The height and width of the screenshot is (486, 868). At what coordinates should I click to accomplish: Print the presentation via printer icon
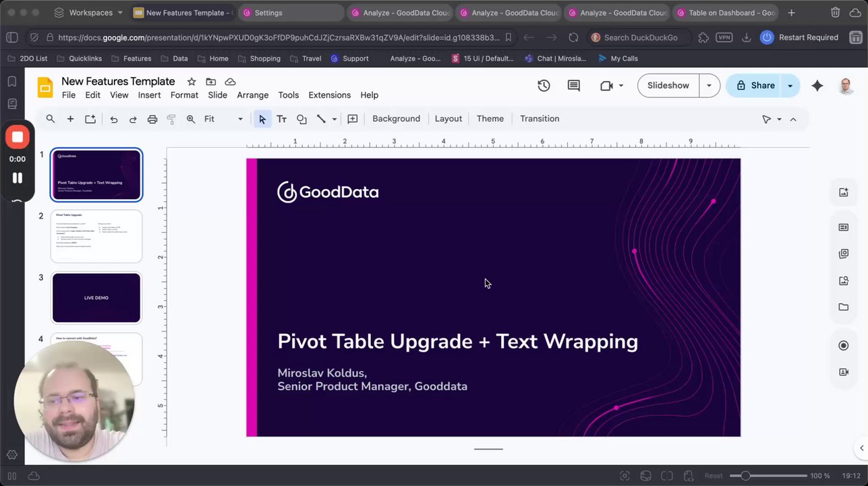point(152,119)
